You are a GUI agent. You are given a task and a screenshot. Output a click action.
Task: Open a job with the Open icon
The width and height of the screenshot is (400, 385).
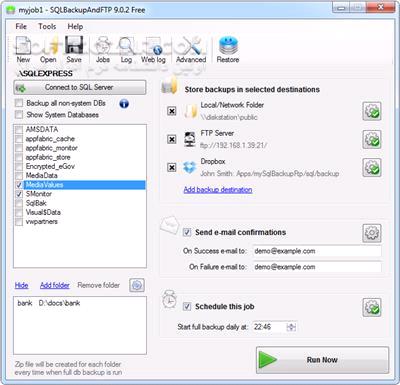click(48, 50)
